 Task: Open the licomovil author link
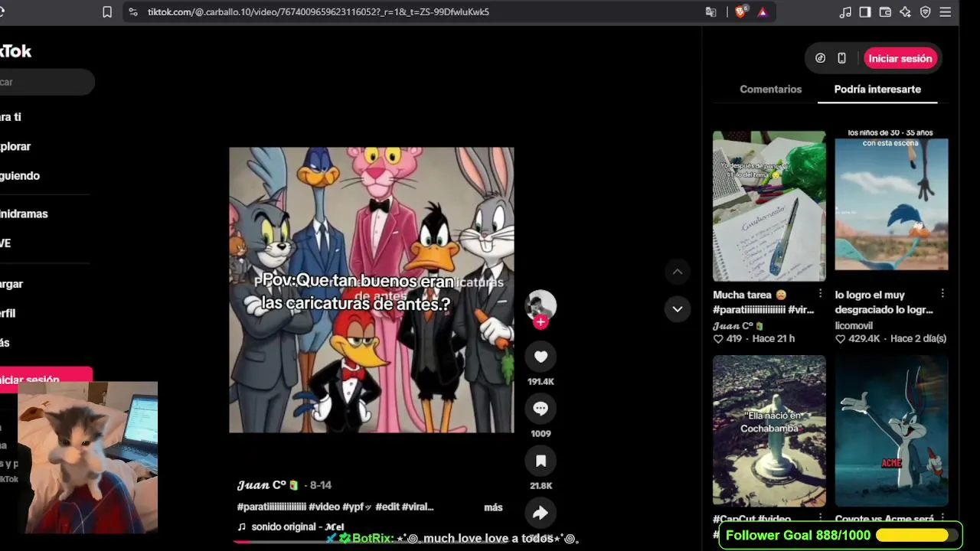(x=854, y=325)
